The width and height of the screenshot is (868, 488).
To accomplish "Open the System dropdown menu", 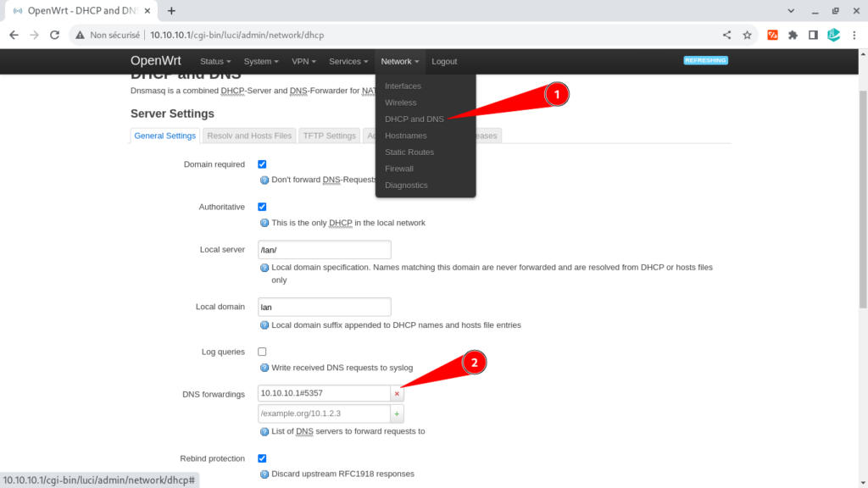I will point(261,61).
